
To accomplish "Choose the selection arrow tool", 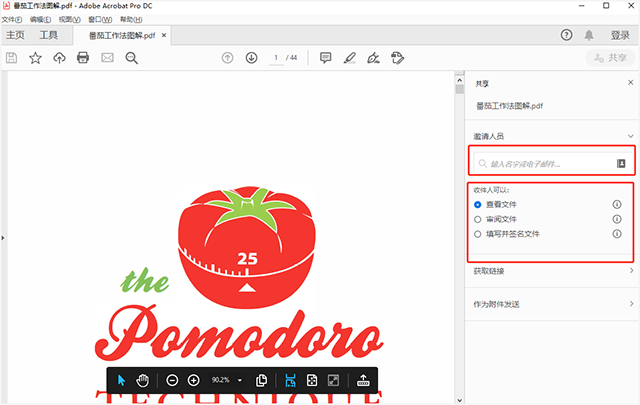I will click(x=121, y=381).
